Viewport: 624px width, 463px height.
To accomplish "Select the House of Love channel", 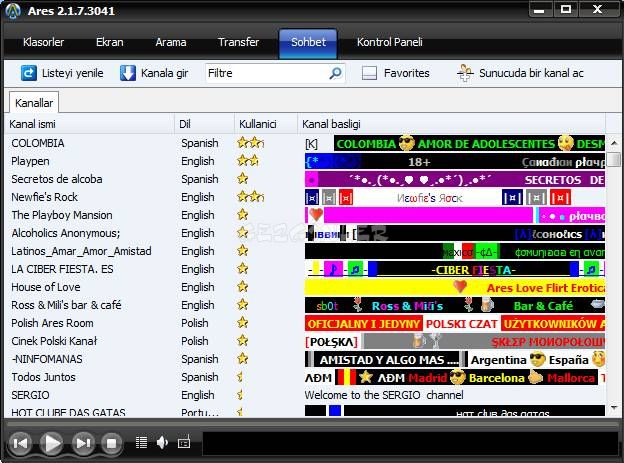I will click(x=46, y=287).
